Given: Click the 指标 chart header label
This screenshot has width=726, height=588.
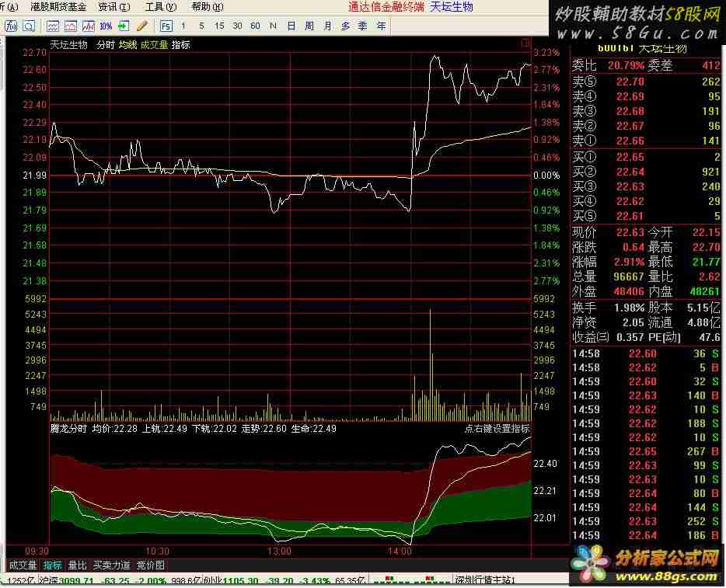Looking at the screenshot, I should point(180,45).
